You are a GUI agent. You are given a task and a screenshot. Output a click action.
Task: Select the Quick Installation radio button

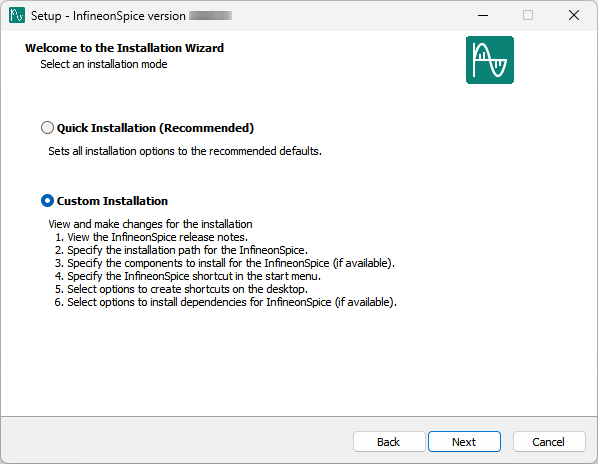(x=47, y=128)
